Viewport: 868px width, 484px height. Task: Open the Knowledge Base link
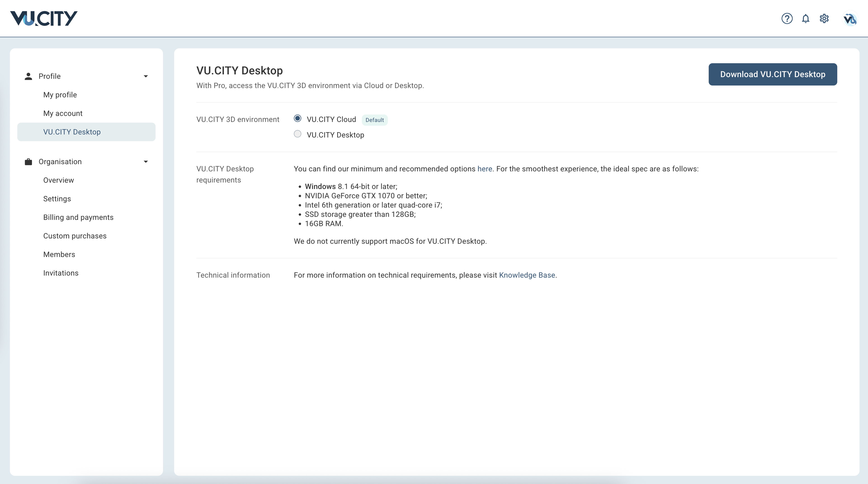[x=527, y=275]
